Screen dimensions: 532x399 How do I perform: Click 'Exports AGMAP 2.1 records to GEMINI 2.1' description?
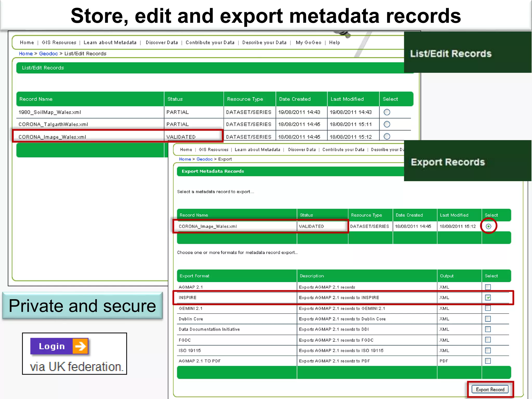click(x=342, y=308)
